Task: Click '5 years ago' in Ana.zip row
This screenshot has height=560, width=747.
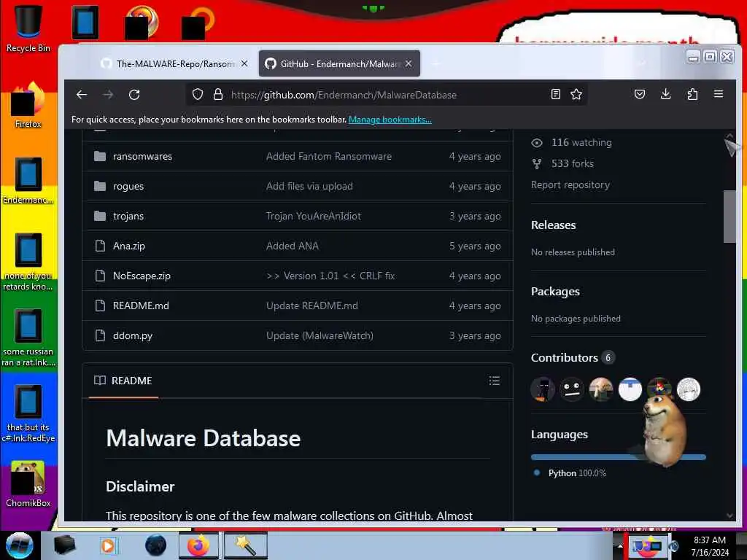Action: tap(474, 246)
